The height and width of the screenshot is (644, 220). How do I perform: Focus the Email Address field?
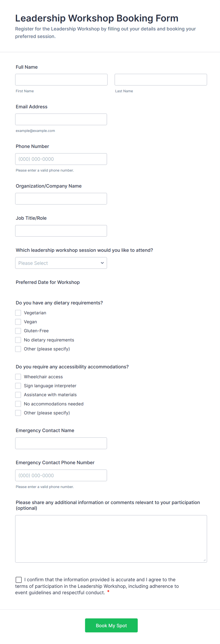point(61,119)
